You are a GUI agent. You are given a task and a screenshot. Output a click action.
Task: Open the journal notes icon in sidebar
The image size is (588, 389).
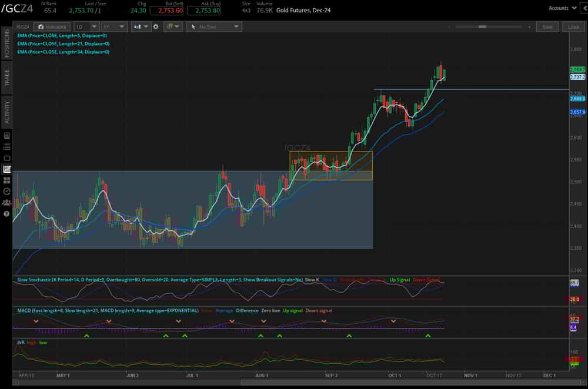pos(8,135)
